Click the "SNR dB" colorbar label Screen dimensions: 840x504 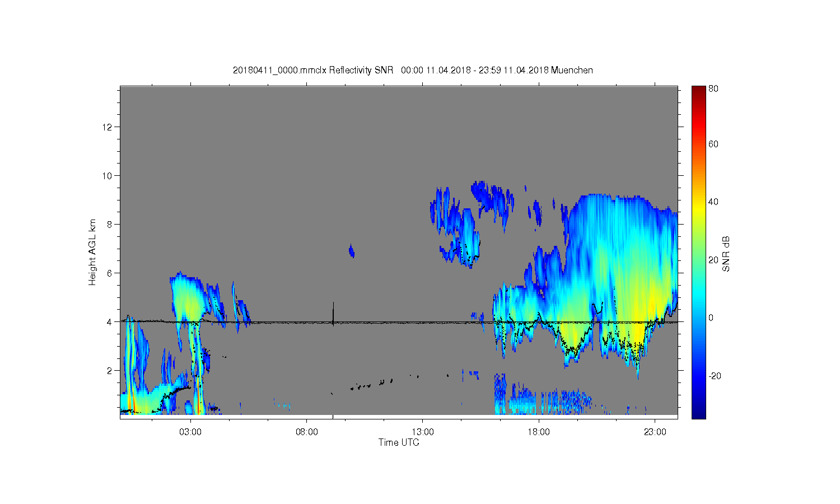point(726,254)
